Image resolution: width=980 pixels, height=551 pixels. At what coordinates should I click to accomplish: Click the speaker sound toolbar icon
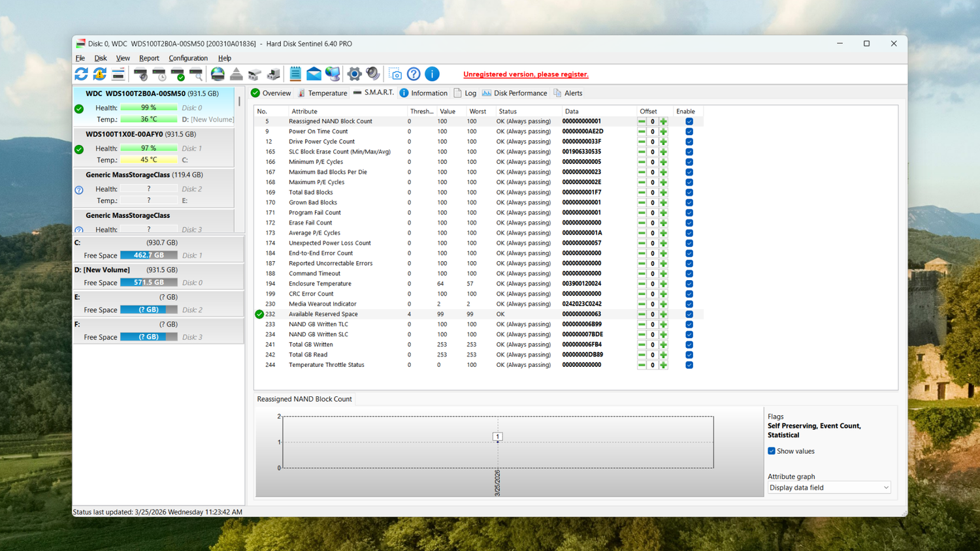coord(373,74)
